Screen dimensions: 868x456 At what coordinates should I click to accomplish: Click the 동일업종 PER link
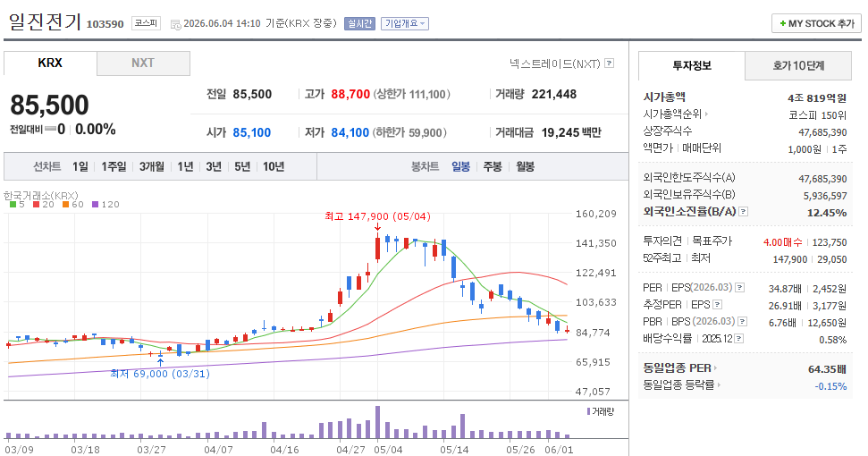point(677,368)
